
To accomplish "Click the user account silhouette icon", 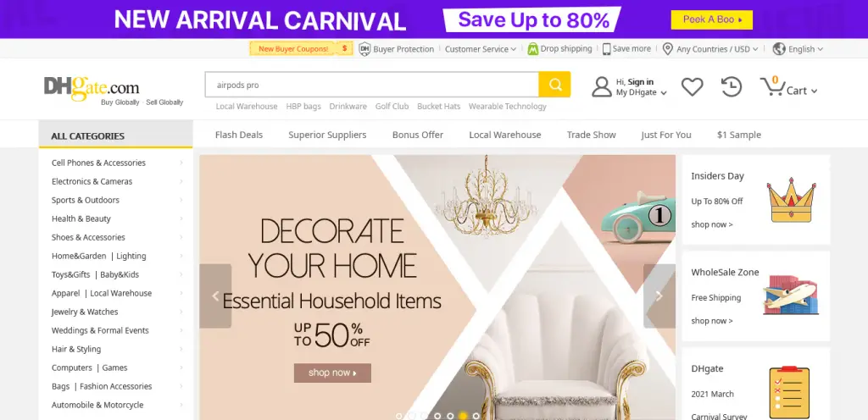I will [x=602, y=86].
